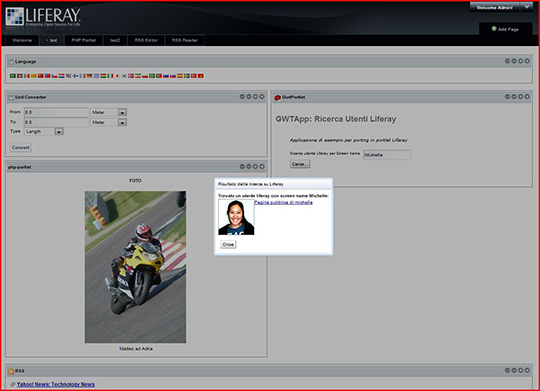
Task: Open the Yahoo! News Technology News link
Action: coord(56,384)
